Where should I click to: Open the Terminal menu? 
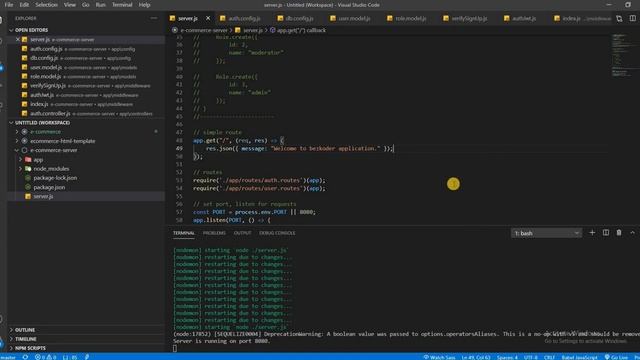click(x=122, y=5)
